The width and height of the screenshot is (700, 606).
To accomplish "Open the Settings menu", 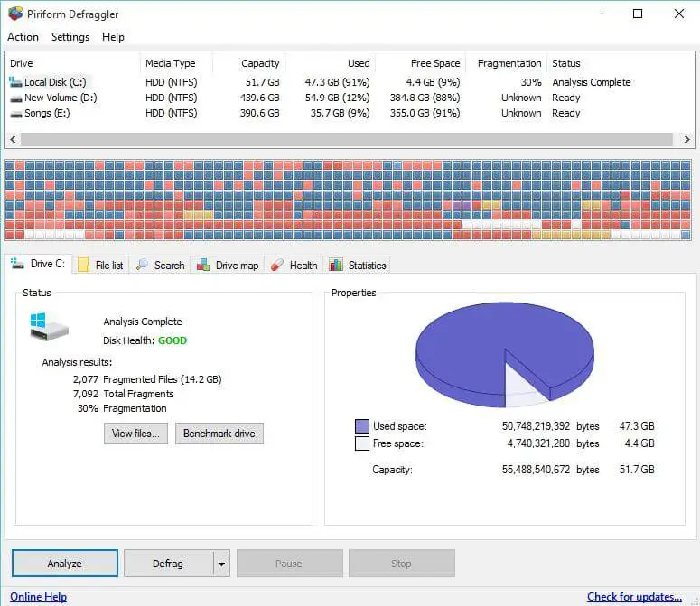I will click(x=70, y=37).
